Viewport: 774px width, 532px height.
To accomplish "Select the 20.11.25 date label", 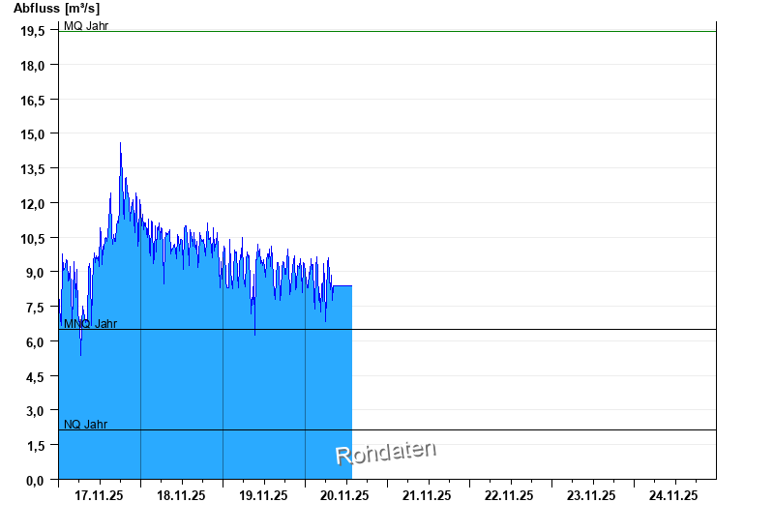I will coord(345,495).
